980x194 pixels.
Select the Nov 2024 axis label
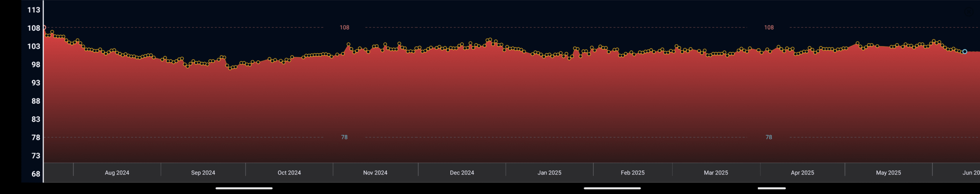click(x=375, y=173)
